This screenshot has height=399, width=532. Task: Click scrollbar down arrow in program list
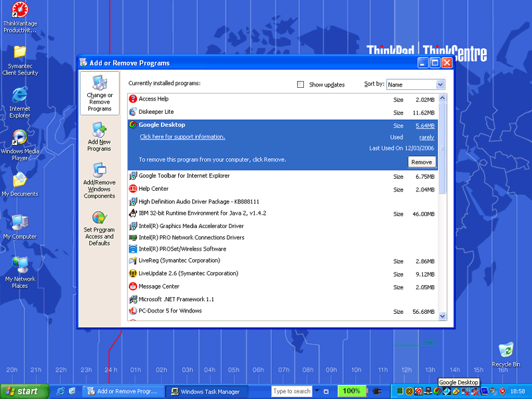pos(442,316)
